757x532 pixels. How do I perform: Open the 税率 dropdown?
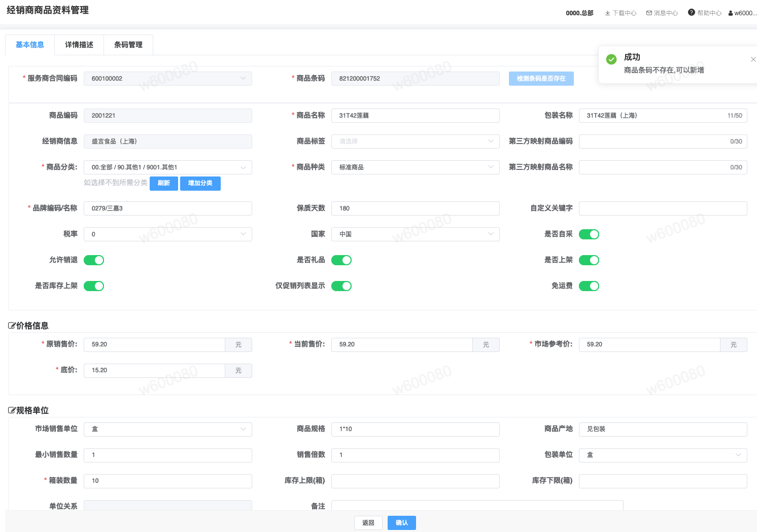167,234
